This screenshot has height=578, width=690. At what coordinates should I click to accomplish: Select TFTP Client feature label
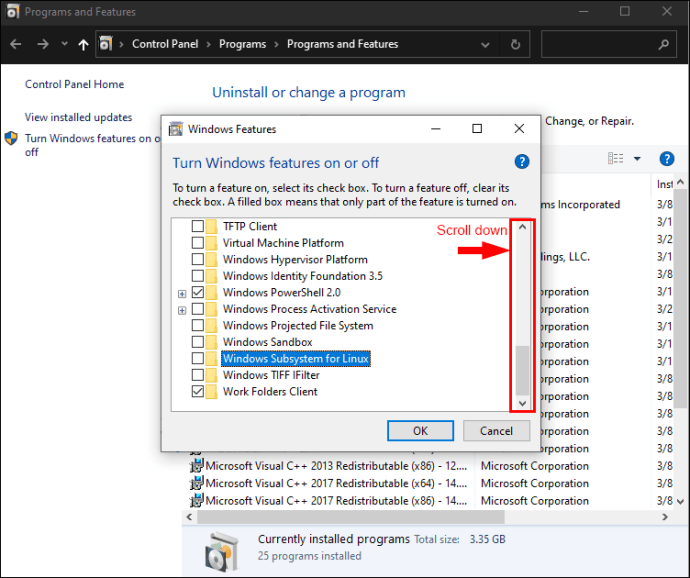[250, 226]
